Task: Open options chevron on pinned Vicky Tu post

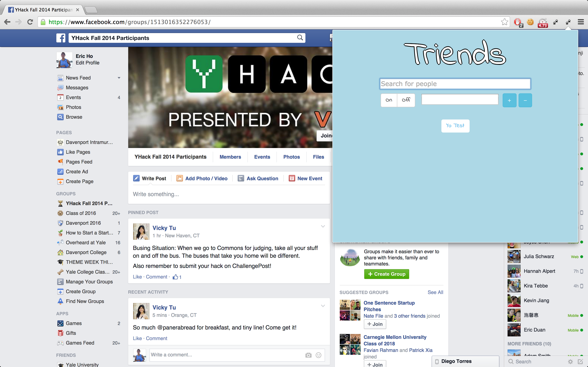Action: coord(323,226)
